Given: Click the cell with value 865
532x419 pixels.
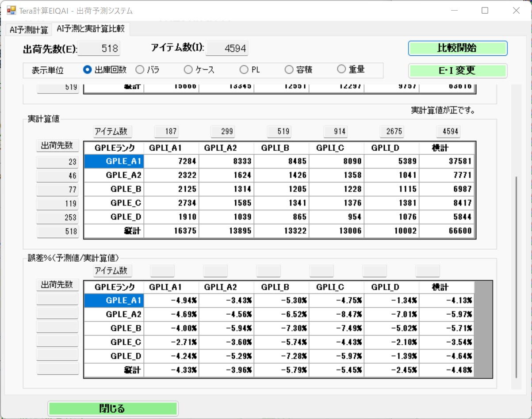Looking at the screenshot, I should pos(281,217).
